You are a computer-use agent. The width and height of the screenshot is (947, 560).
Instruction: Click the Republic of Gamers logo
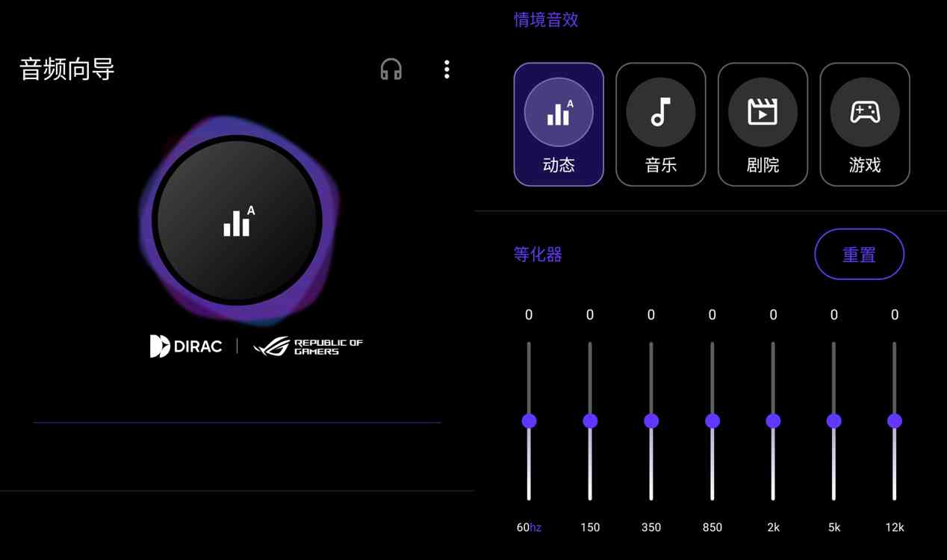(308, 346)
